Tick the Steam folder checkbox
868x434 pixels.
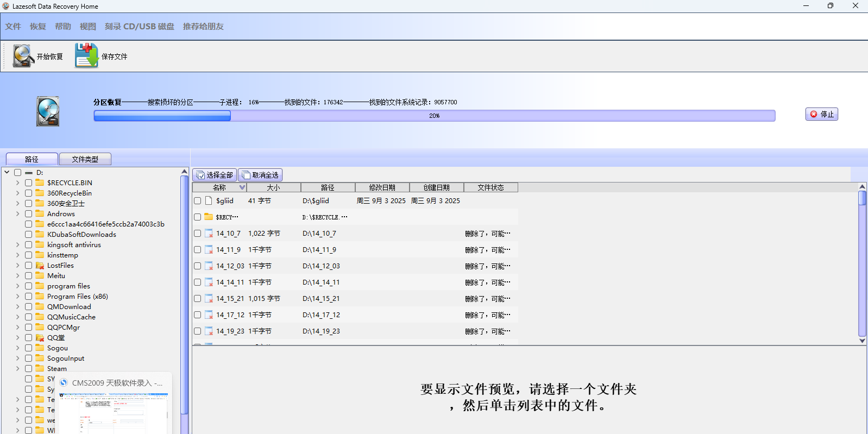[x=29, y=369]
